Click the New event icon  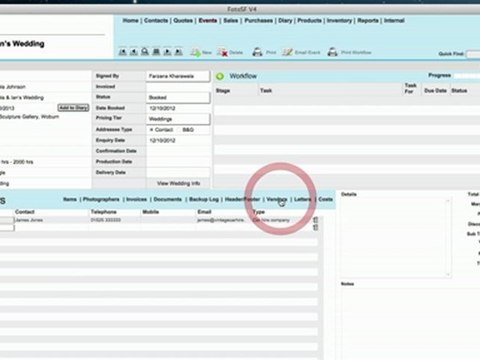pyautogui.click(x=195, y=52)
